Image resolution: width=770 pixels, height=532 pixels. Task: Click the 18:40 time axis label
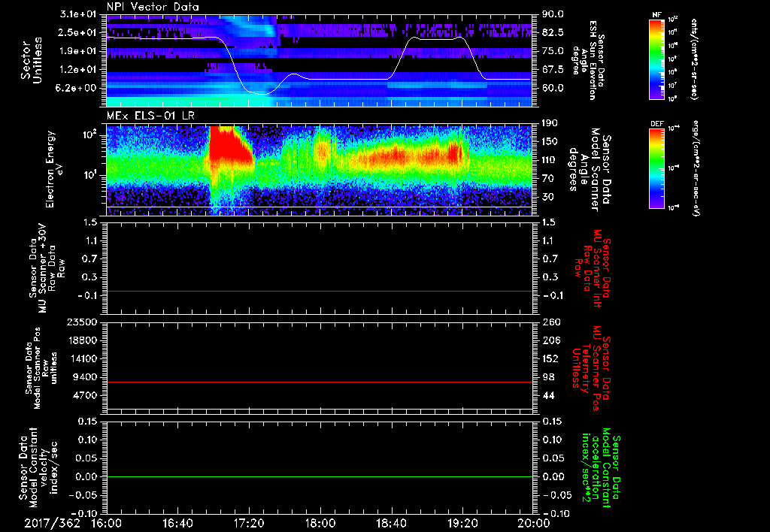[x=391, y=523]
